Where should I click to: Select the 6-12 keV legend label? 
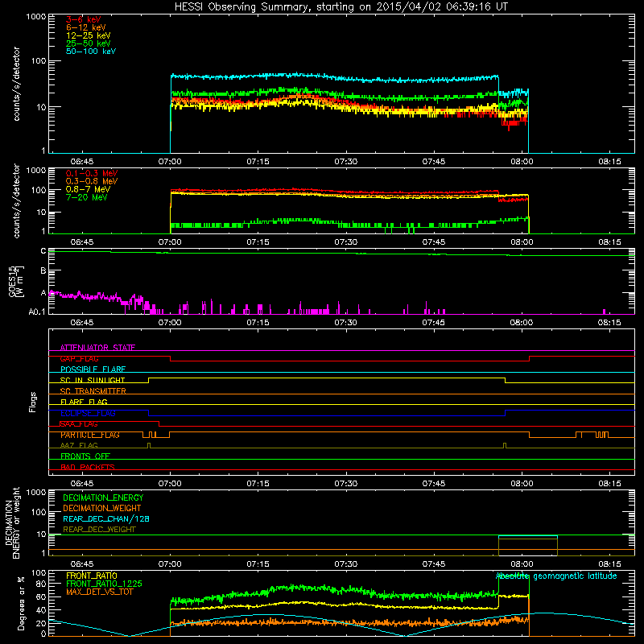click(86, 27)
